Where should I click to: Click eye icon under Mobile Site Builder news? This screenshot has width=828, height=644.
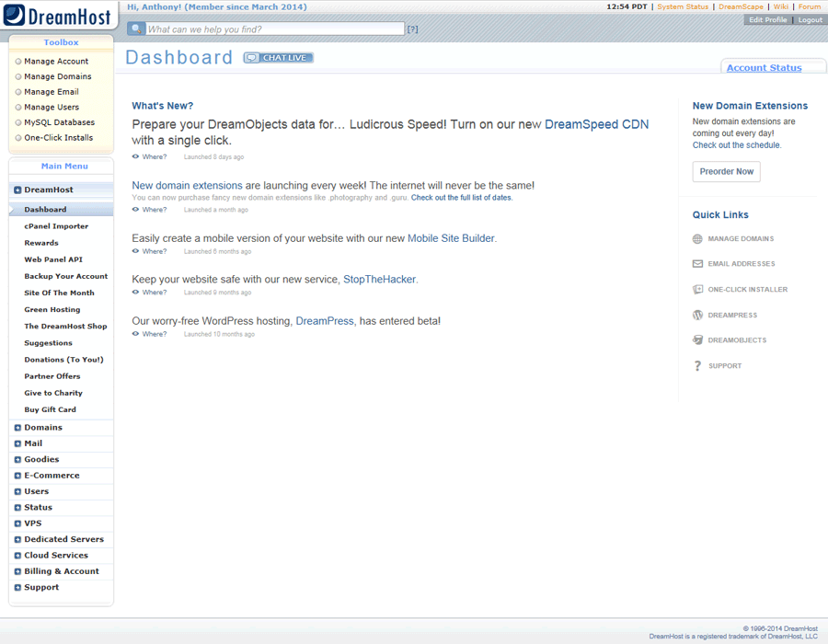point(136,251)
